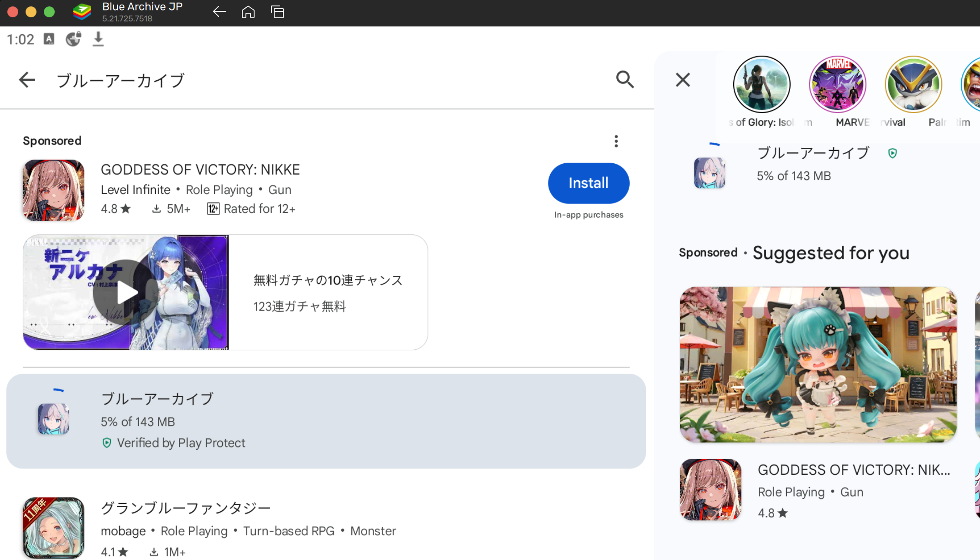Click the magnifier search icon
This screenshot has width=980, height=560.
point(625,79)
